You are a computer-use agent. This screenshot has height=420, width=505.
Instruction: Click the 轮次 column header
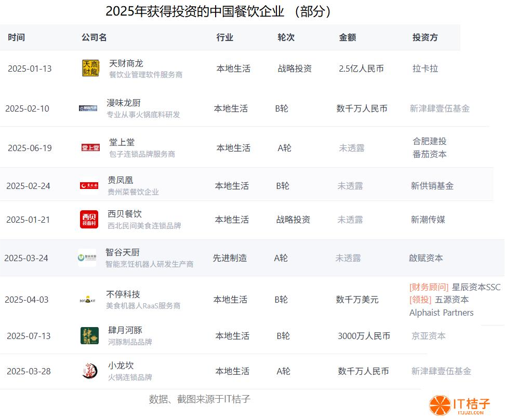click(286, 37)
